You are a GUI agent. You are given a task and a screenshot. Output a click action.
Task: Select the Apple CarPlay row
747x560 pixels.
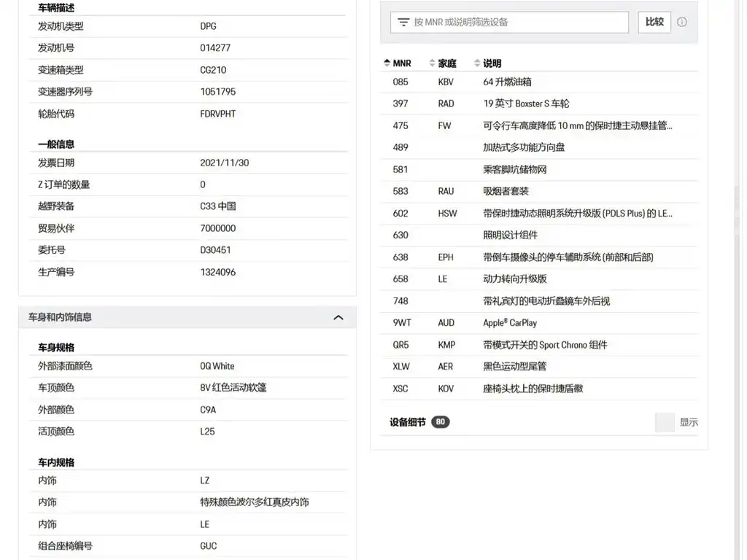(x=539, y=323)
